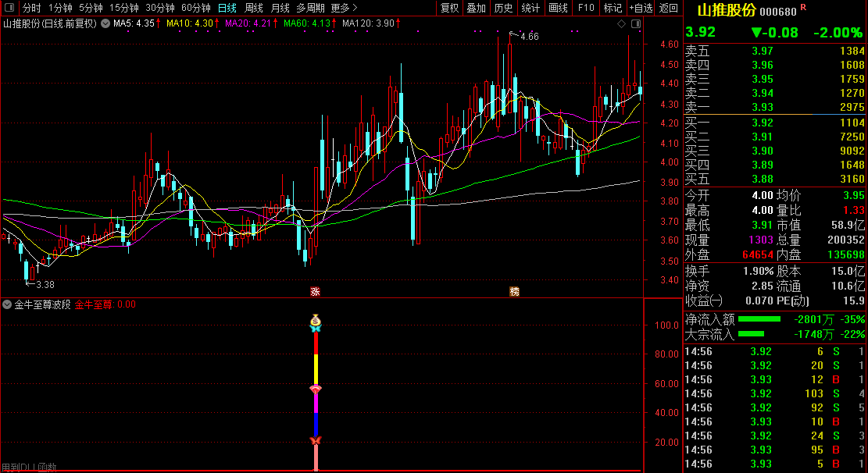Click the 卖三 price 3.95

(x=763, y=79)
